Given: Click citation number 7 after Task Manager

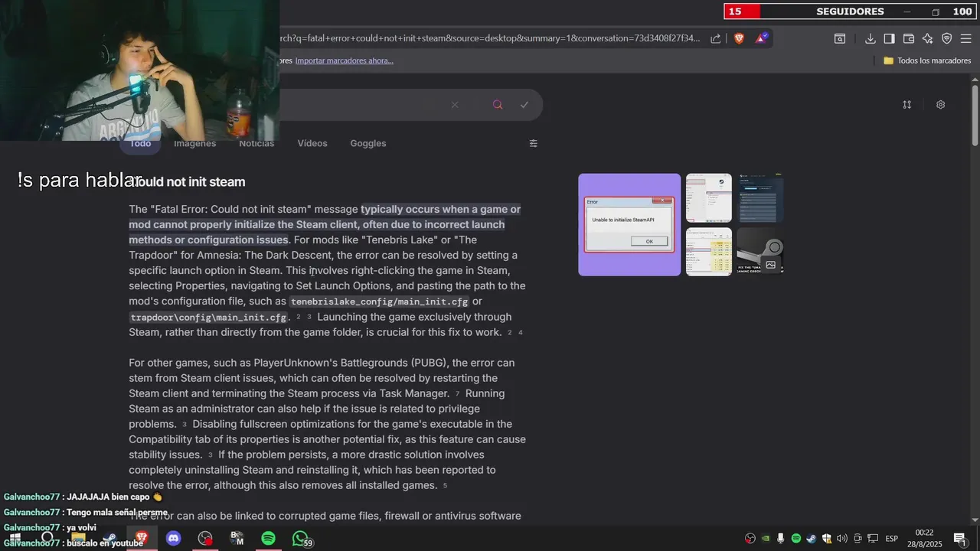Looking at the screenshot, I should (x=458, y=394).
